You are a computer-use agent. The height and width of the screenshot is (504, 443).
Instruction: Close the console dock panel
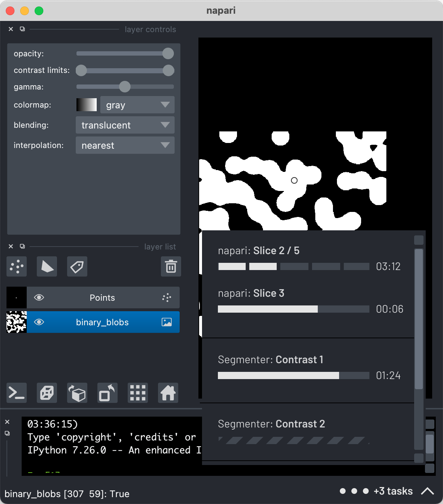point(7,422)
